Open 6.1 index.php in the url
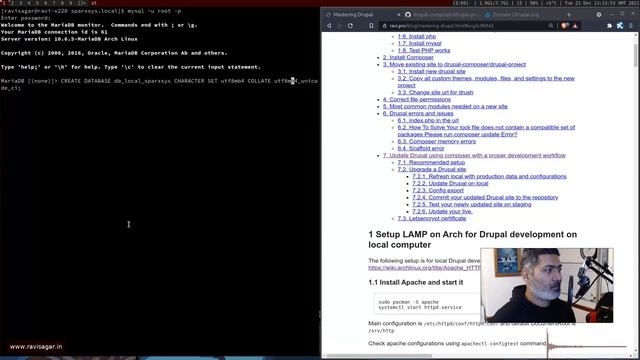The width and height of the screenshot is (640, 360). click(x=428, y=120)
